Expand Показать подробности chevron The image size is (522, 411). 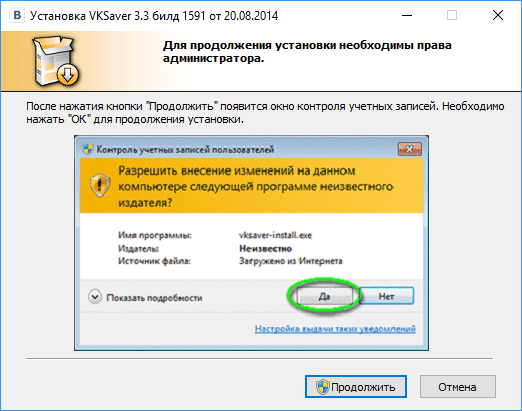point(95,297)
